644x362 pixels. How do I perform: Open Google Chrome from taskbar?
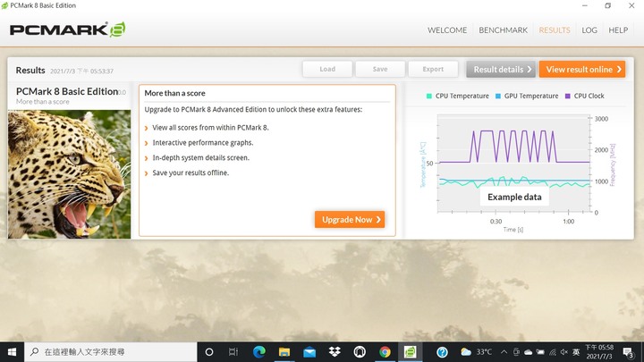[385, 352]
